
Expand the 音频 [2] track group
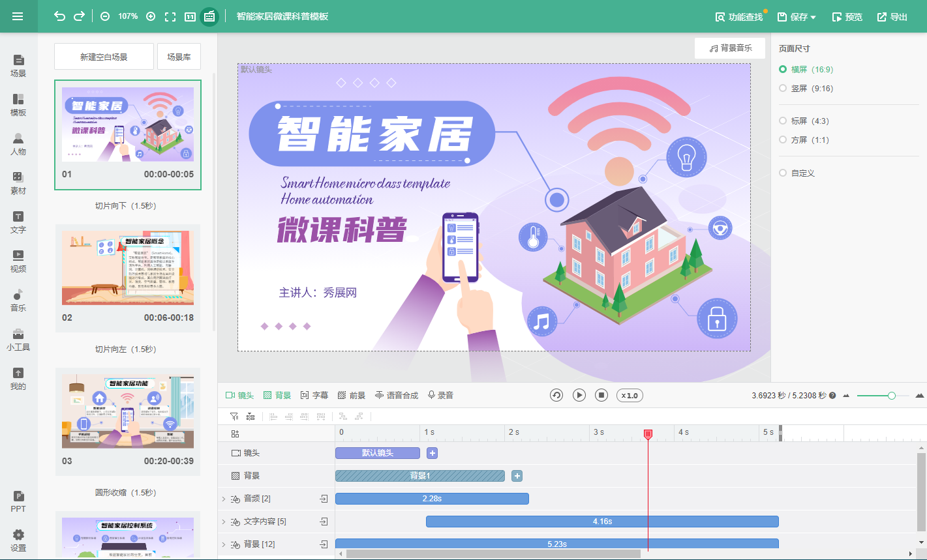224,499
